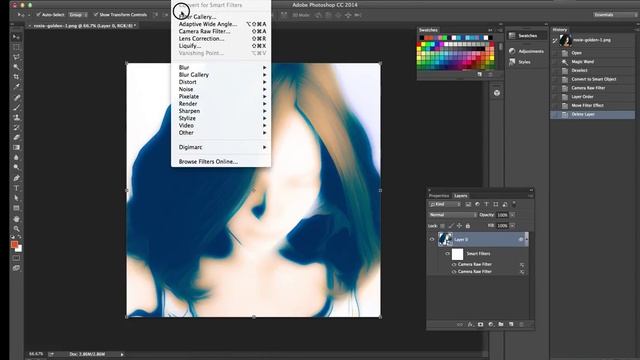Create a new layer icon
Image resolution: width=640 pixels, height=360 pixels.
[511, 324]
